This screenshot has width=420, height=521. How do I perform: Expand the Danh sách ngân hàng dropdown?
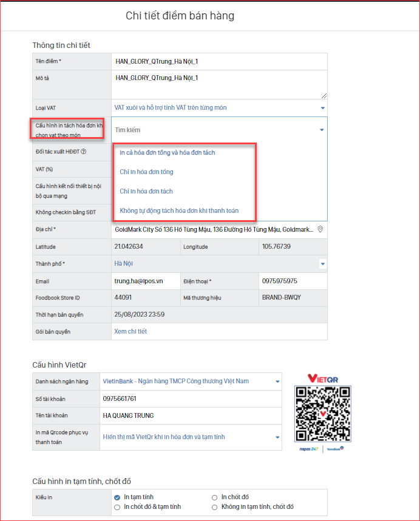tap(277, 382)
